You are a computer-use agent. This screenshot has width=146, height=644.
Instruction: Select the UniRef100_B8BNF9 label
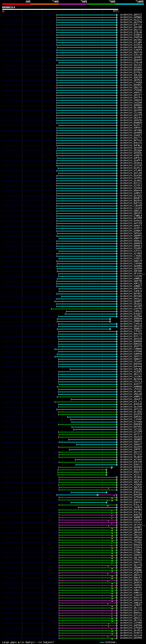click(131, 517)
